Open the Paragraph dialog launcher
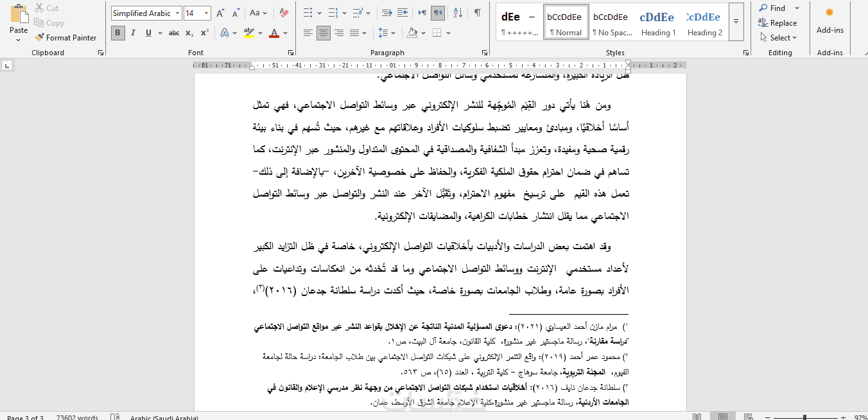Screen dimensions: 868x420 [x=485, y=53]
